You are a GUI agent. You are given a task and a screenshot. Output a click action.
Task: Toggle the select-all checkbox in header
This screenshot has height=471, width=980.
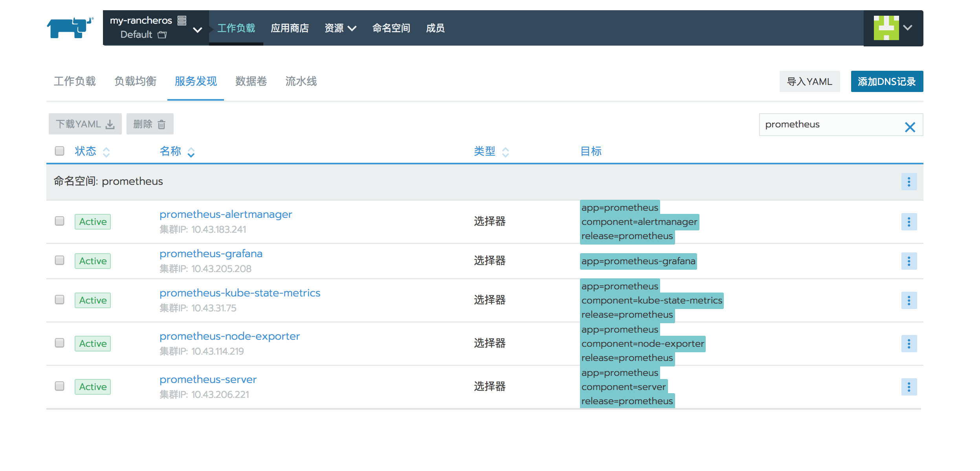pyautogui.click(x=59, y=151)
